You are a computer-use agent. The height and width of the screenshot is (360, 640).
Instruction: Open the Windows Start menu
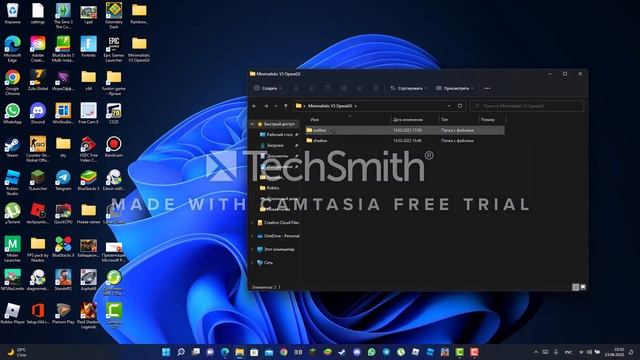click(x=166, y=352)
